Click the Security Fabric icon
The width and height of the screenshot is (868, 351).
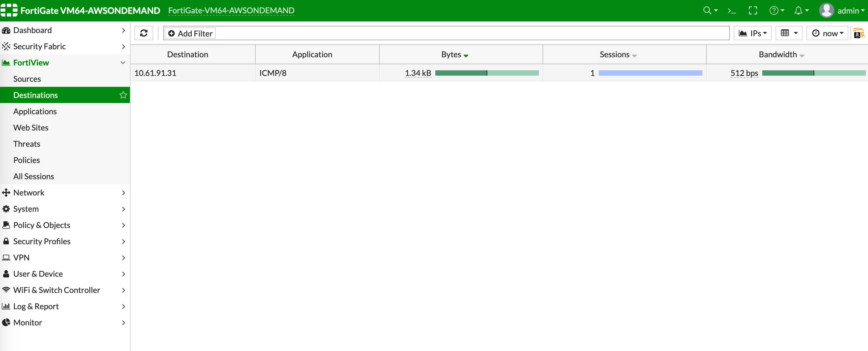click(x=7, y=47)
